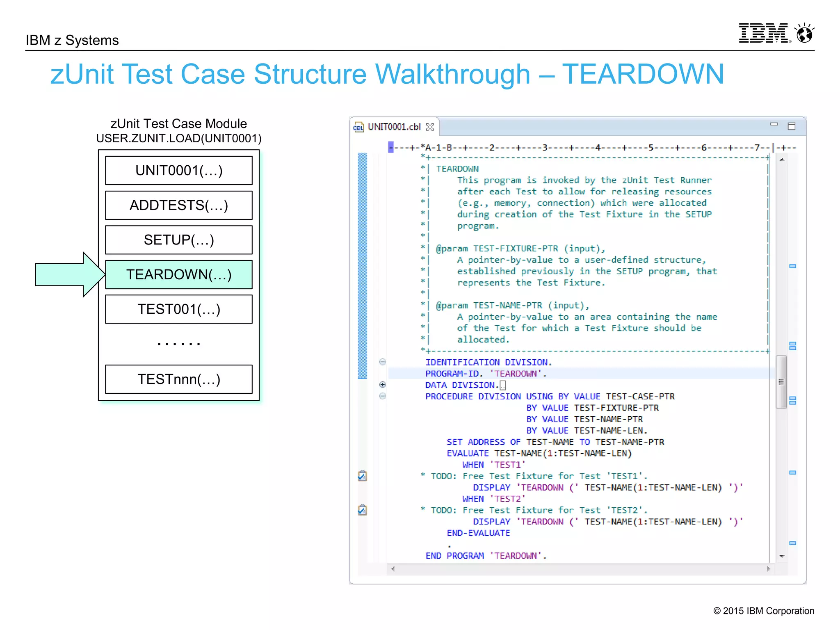Image resolution: width=840 pixels, height=630 pixels.
Task: Close the UNIT0001.cbl editor tab
Action: click(430, 127)
